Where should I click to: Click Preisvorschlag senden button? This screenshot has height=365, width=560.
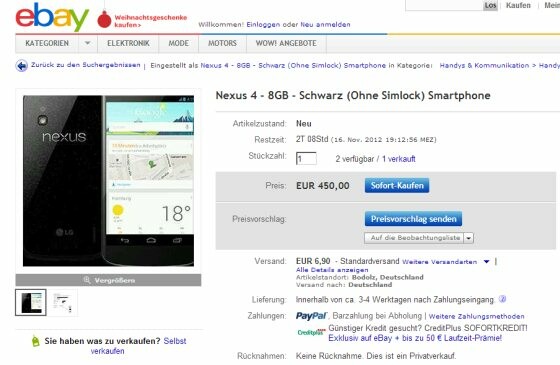[x=413, y=219]
